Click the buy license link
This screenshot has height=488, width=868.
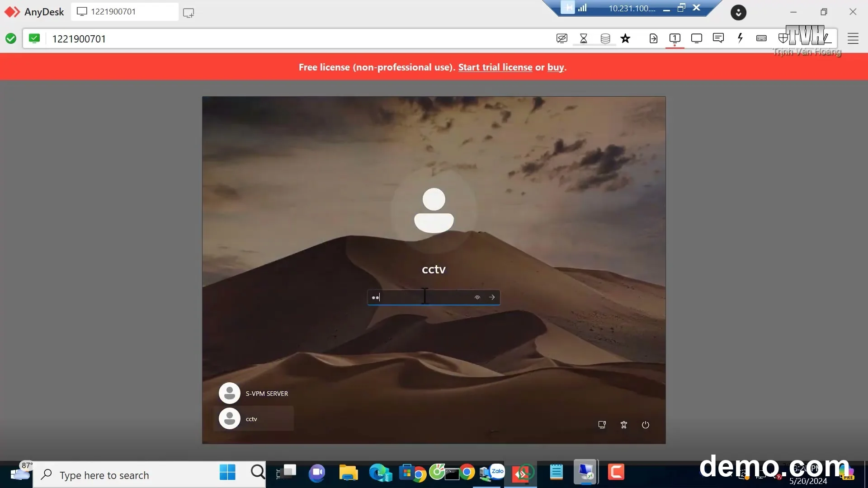[556, 67]
